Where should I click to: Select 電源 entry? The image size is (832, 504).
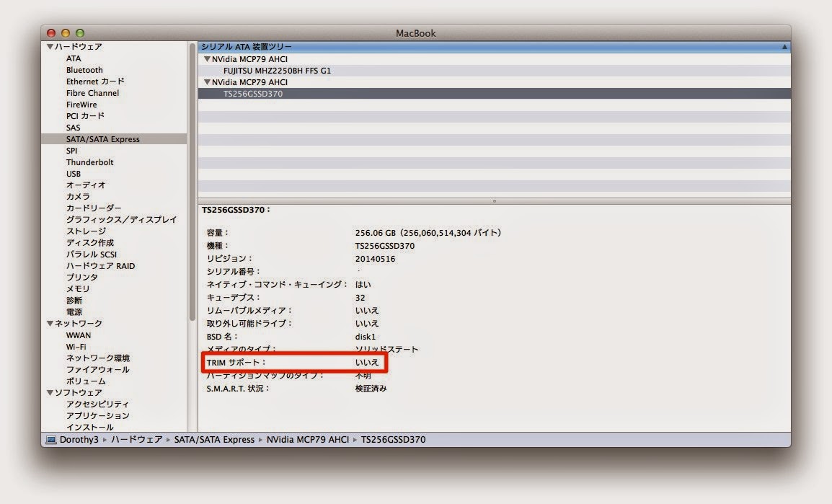point(74,312)
